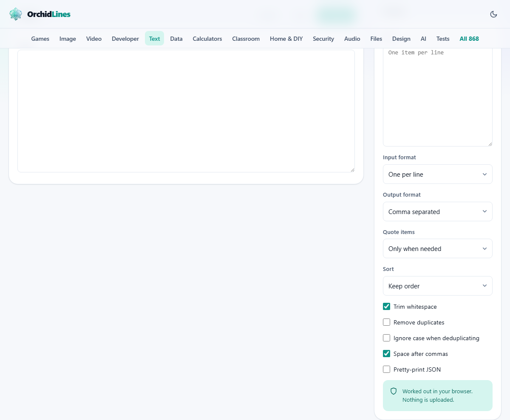Toggle dark mode moon icon
Screen dimensions: 510x420
(493, 14)
